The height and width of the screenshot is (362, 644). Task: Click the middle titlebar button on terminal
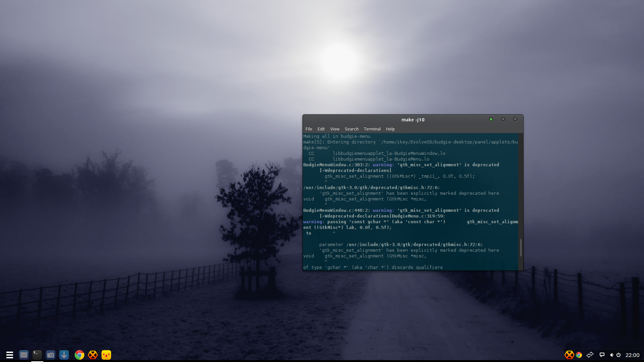(503, 119)
